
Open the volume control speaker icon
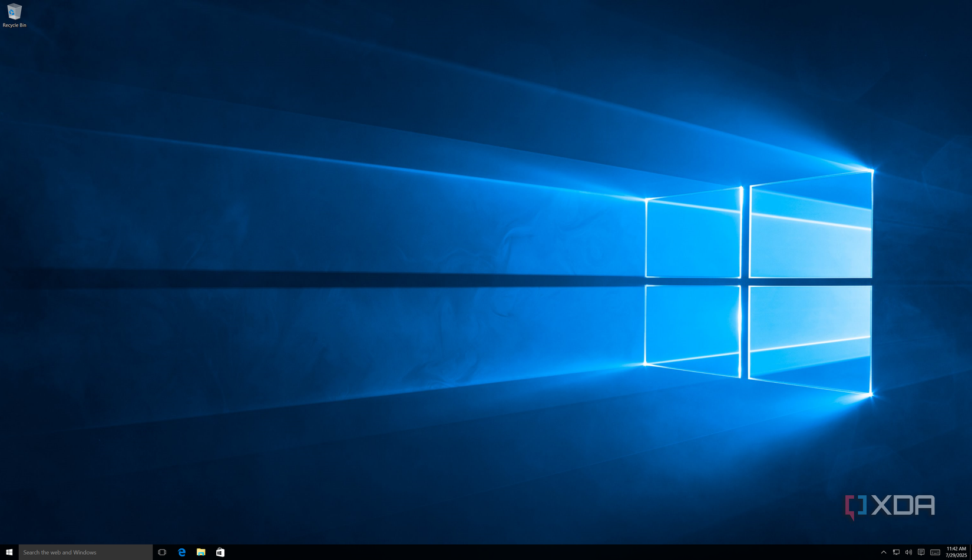[908, 552]
